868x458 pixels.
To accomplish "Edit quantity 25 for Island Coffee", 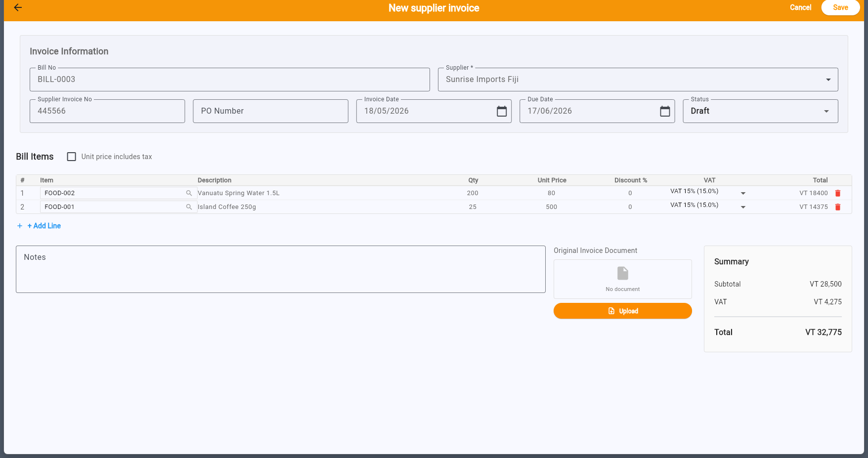I will (x=473, y=207).
